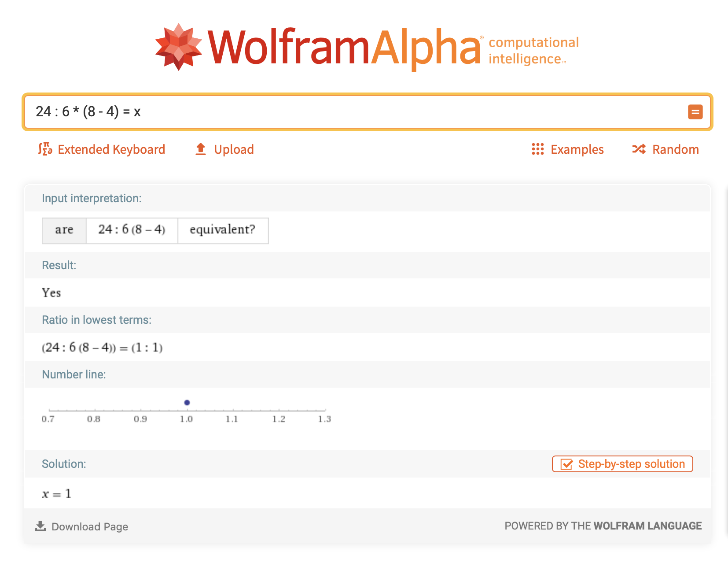728x563 pixels.
Task: Click the Step-by-step checkmark icon
Action: click(x=566, y=464)
